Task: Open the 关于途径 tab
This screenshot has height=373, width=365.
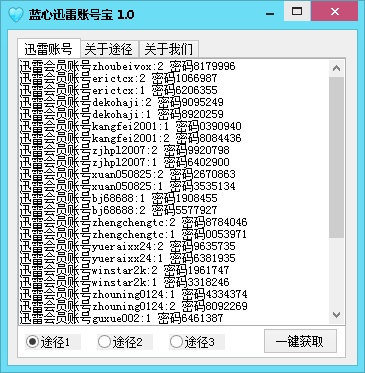Action: click(x=109, y=50)
